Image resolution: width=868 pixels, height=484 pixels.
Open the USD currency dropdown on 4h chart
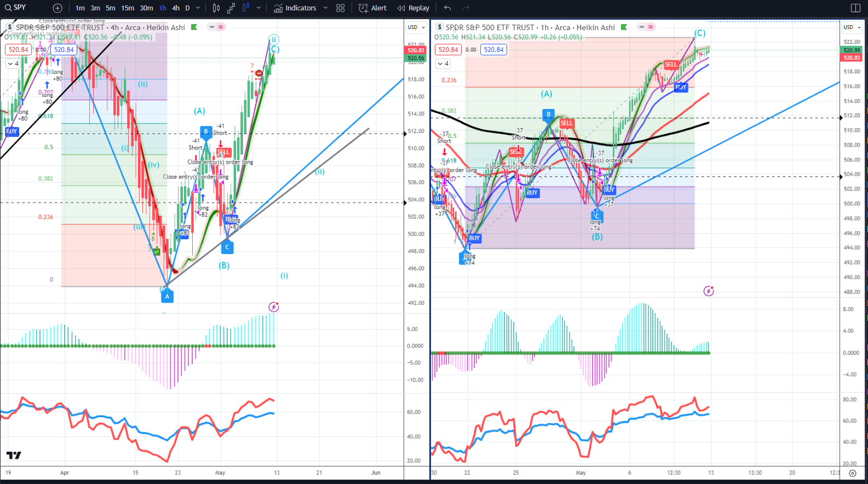416,27
